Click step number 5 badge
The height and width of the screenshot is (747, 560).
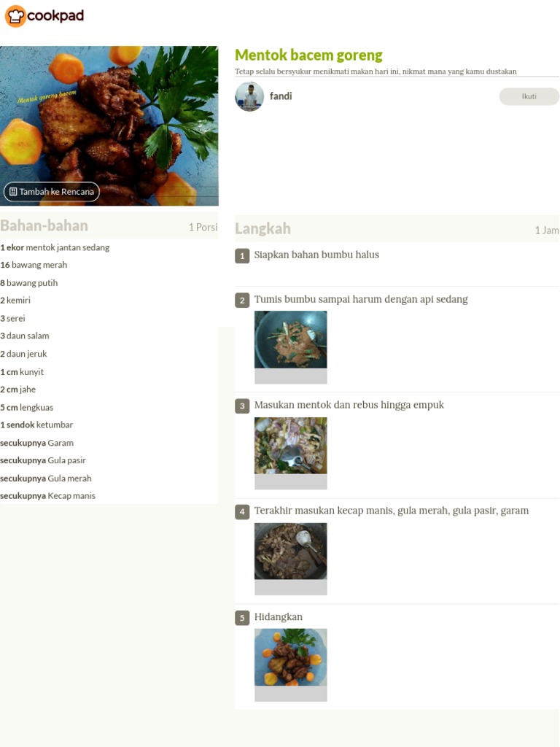(242, 618)
